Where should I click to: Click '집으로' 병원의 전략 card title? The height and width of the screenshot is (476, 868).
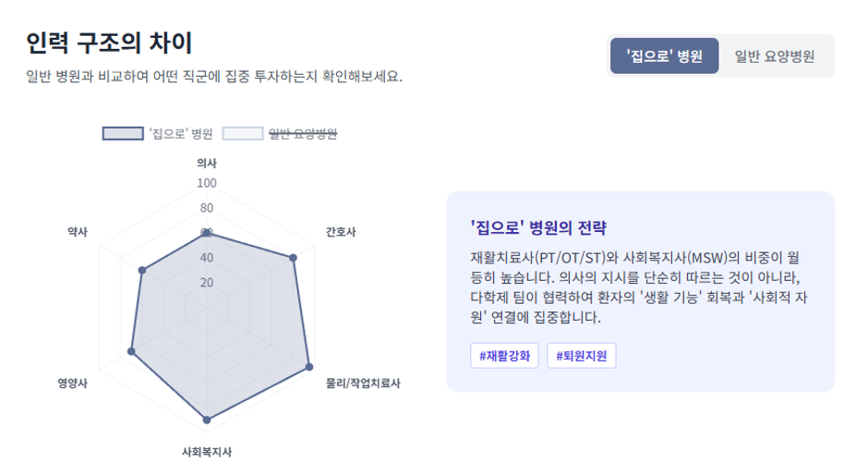coord(538,227)
